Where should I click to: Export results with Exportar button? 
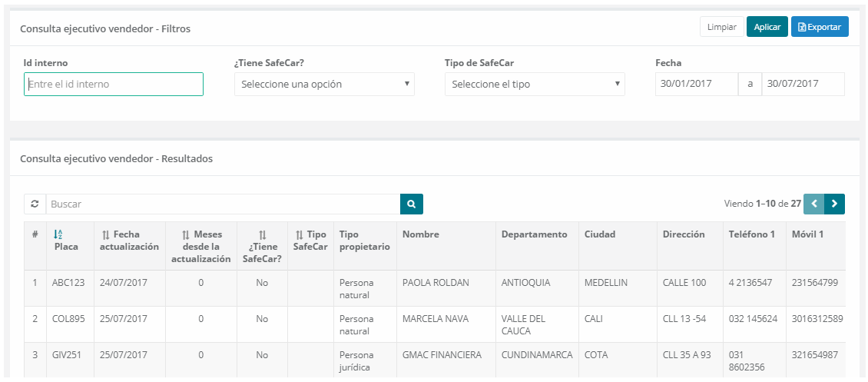tap(820, 27)
